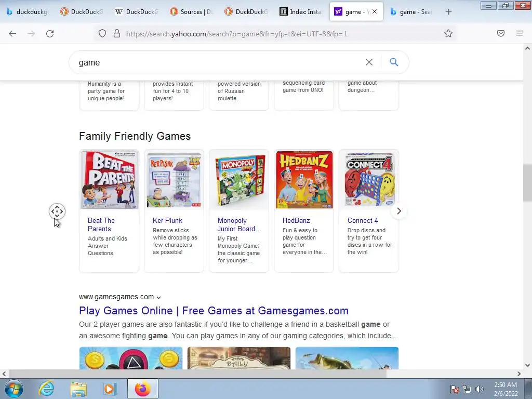Click the Ker Plunk box image
The height and width of the screenshot is (399, 532).
pos(174,179)
